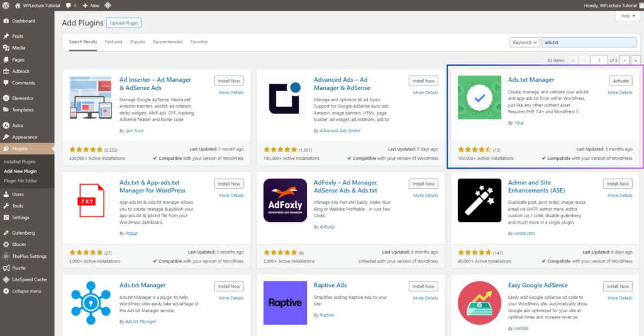Expand the Help dropdown tab
The width and height of the screenshot is (644, 336).
coord(628,16)
